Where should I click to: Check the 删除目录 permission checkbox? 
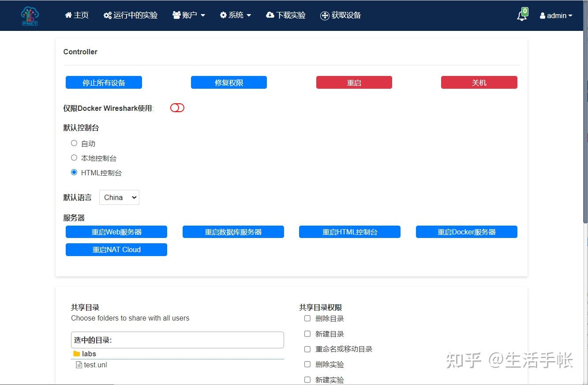tap(307, 318)
